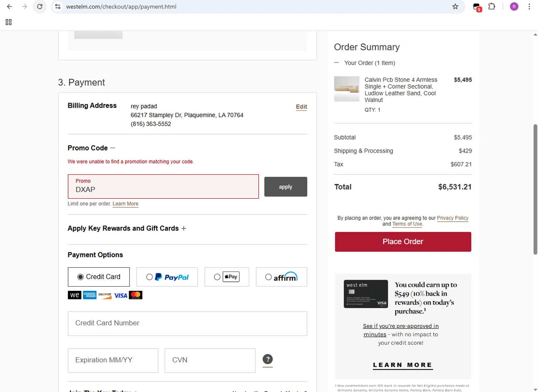Reload the page with the refresh icon

[x=40, y=6]
